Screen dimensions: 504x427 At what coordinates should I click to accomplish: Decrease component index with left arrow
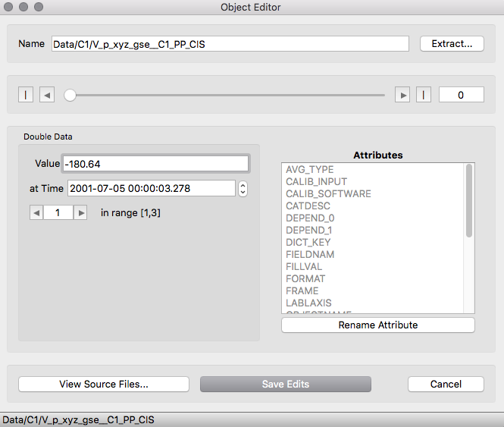[x=36, y=213]
